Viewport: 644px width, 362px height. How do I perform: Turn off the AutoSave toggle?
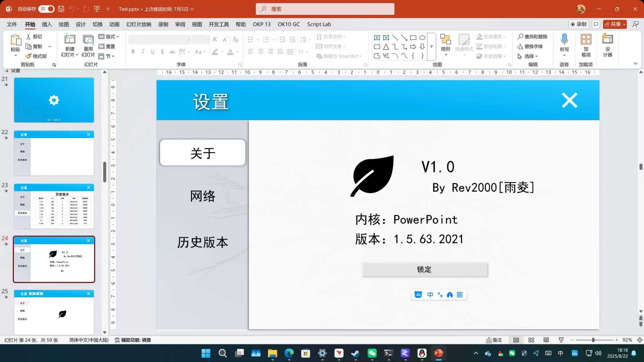[x=46, y=9]
